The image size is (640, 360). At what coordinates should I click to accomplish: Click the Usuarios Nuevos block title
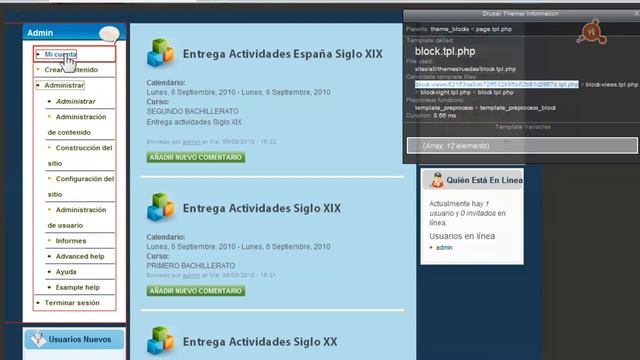click(80, 339)
